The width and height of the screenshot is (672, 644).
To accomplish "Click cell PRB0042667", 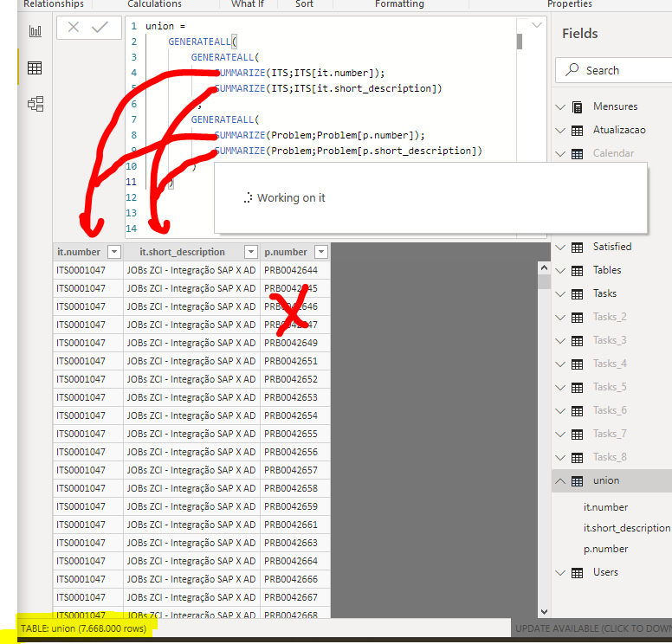I will point(294,597).
